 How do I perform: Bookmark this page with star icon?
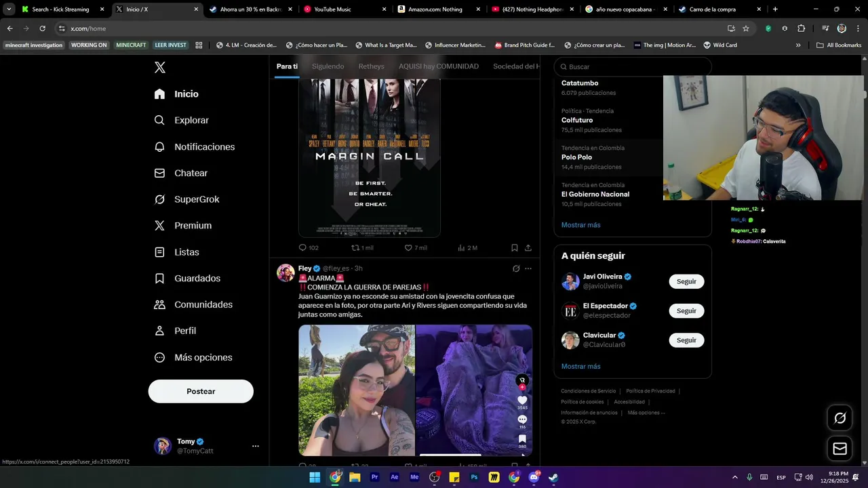[x=746, y=28]
